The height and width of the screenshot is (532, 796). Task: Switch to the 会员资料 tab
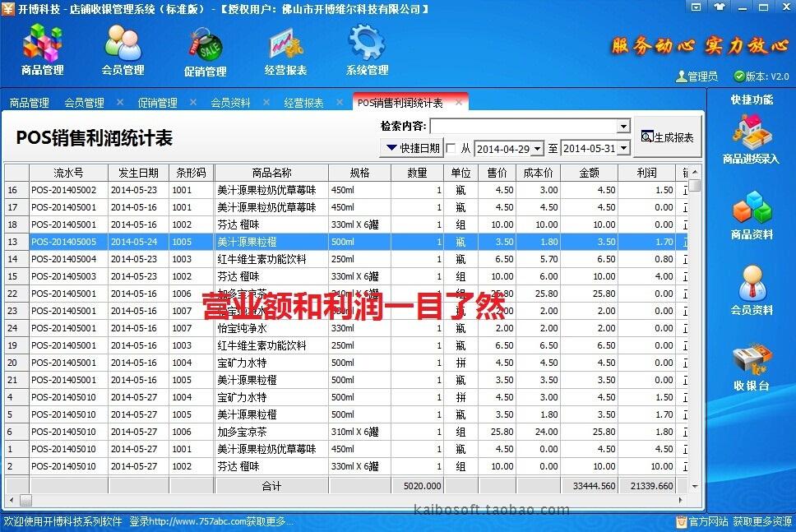230,103
